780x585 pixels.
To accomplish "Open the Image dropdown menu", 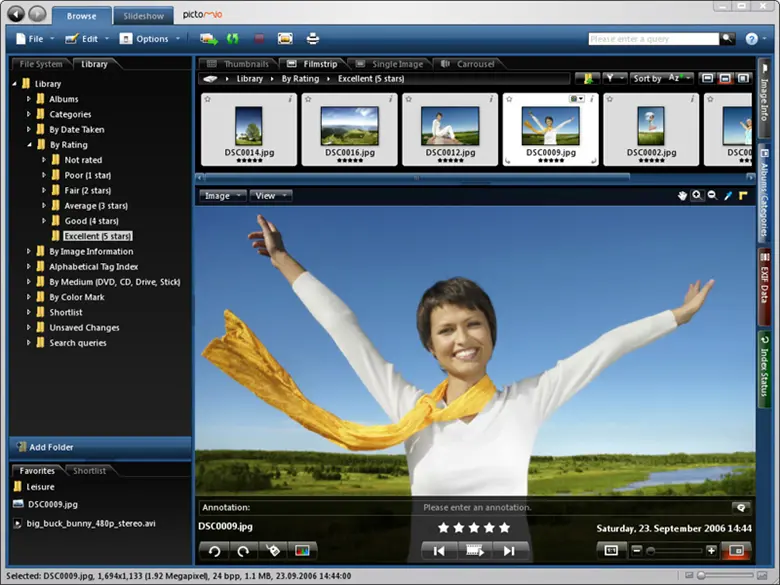I will tap(222, 196).
